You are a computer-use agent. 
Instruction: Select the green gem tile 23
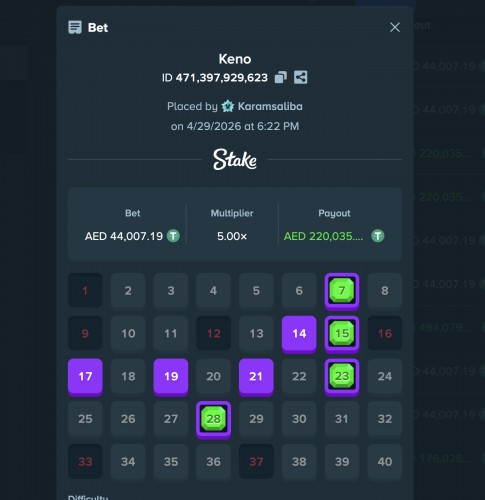point(342,377)
